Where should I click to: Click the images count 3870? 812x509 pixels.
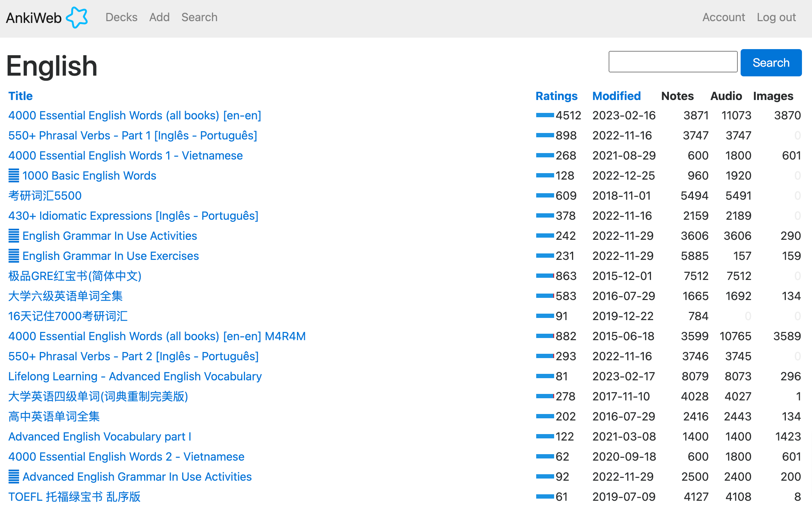coord(788,115)
